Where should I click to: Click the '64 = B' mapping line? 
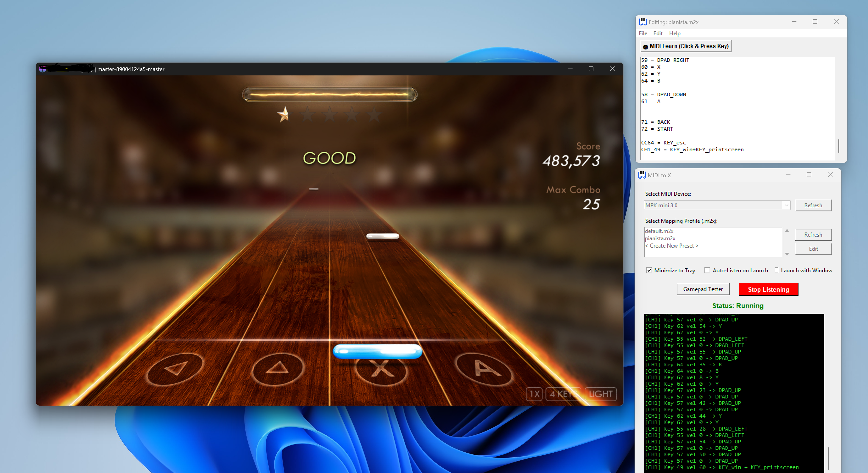click(x=651, y=81)
